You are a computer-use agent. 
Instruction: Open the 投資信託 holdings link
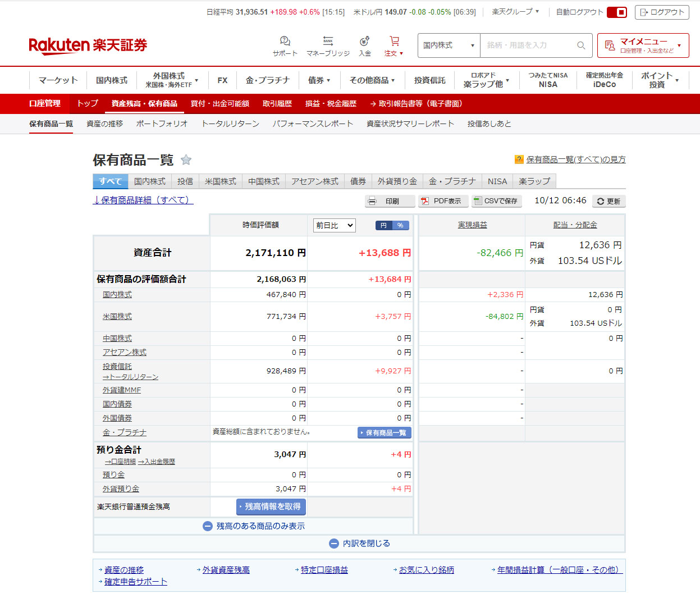click(x=117, y=366)
